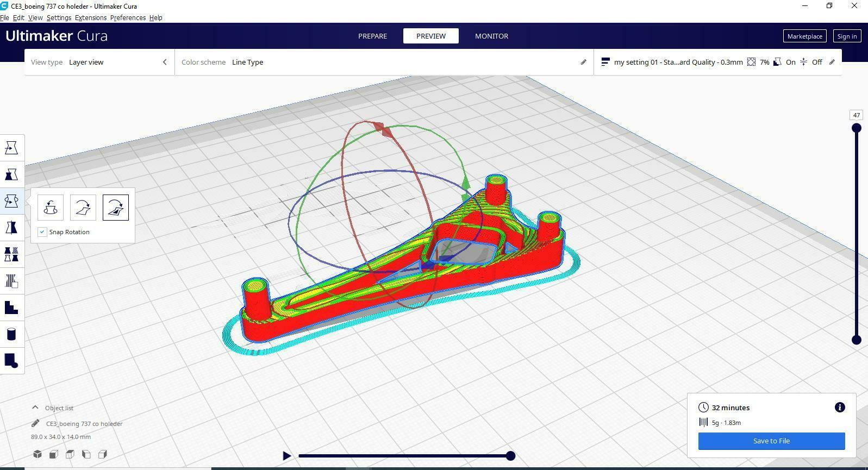Click the print settings pencil edit icon
868x470 pixels.
[x=832, y=62]
